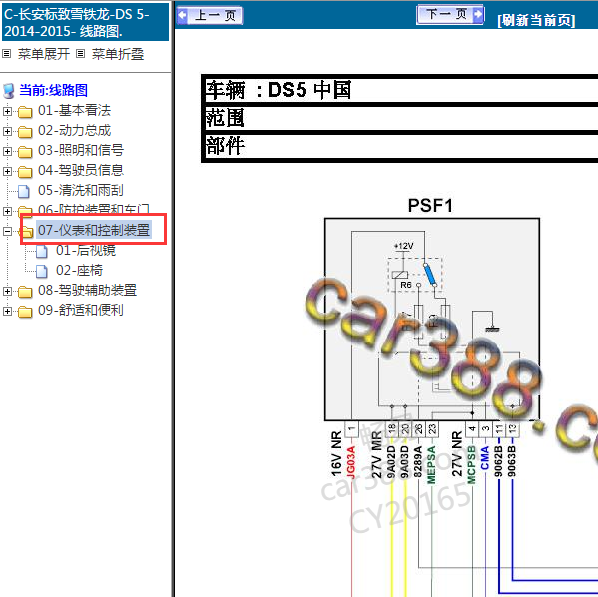Click the MCPSB wire label
598x597 pixels.
pyautogui.click(x=471, y=465)
